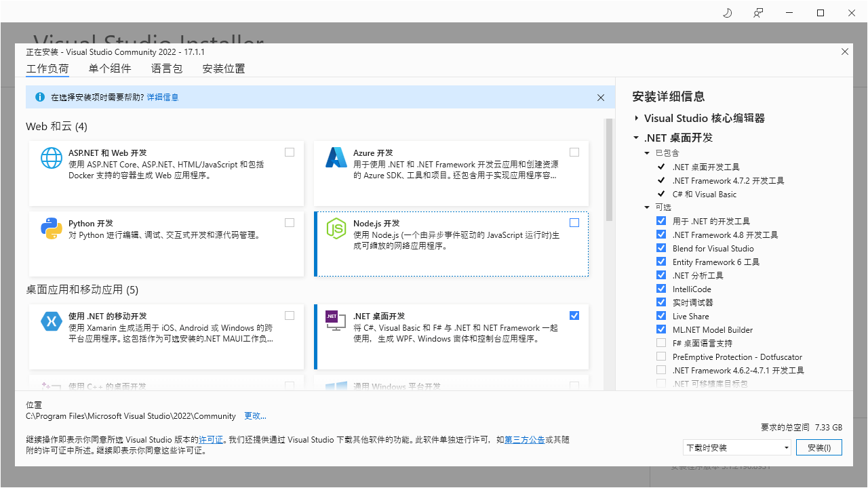
Task: Uncheck the Live Share component
Action: (x=661, y=316)
